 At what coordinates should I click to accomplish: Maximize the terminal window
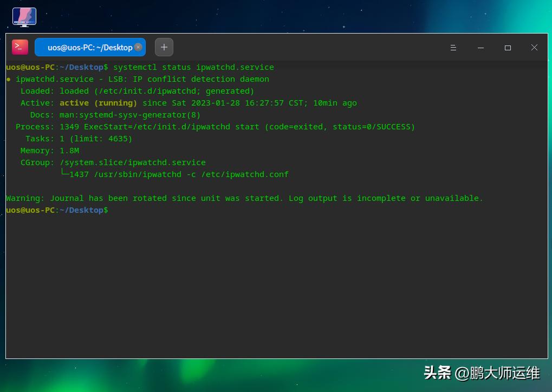[x=508, y=48]
